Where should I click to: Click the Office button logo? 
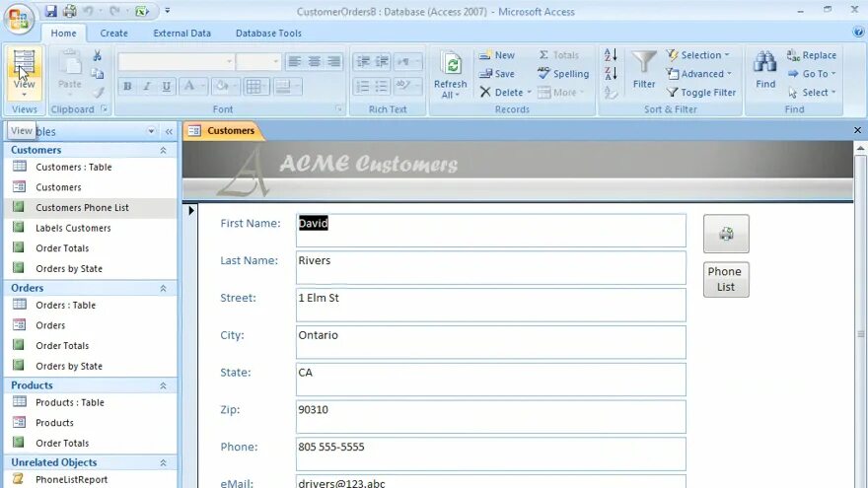(x=19, y=19)
